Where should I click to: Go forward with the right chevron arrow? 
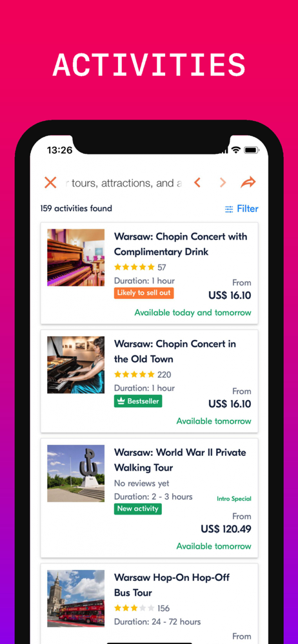pyautogui.click(x=223, y=182)
